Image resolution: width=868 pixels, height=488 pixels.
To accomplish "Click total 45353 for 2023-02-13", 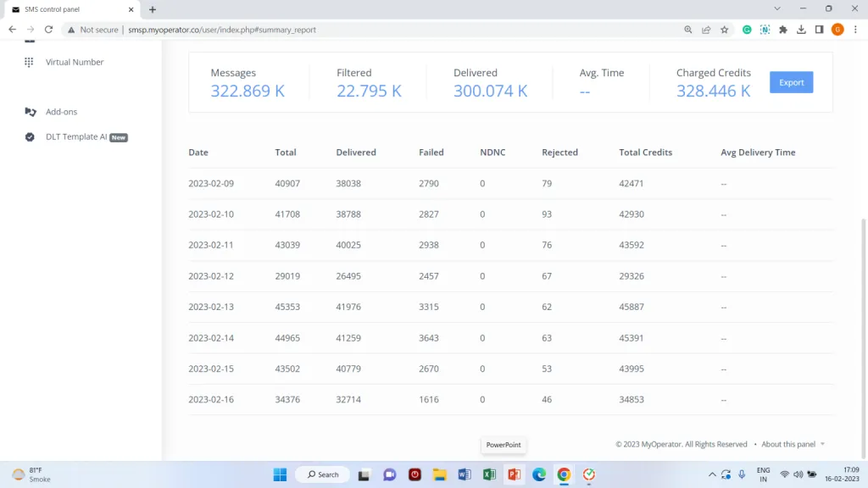I will coord(287,307).
